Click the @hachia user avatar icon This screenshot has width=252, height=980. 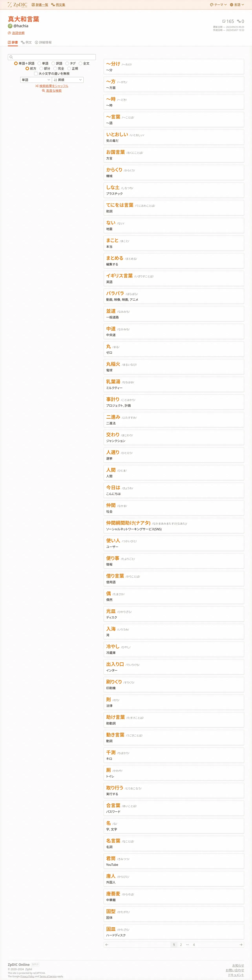click(10, 26)
